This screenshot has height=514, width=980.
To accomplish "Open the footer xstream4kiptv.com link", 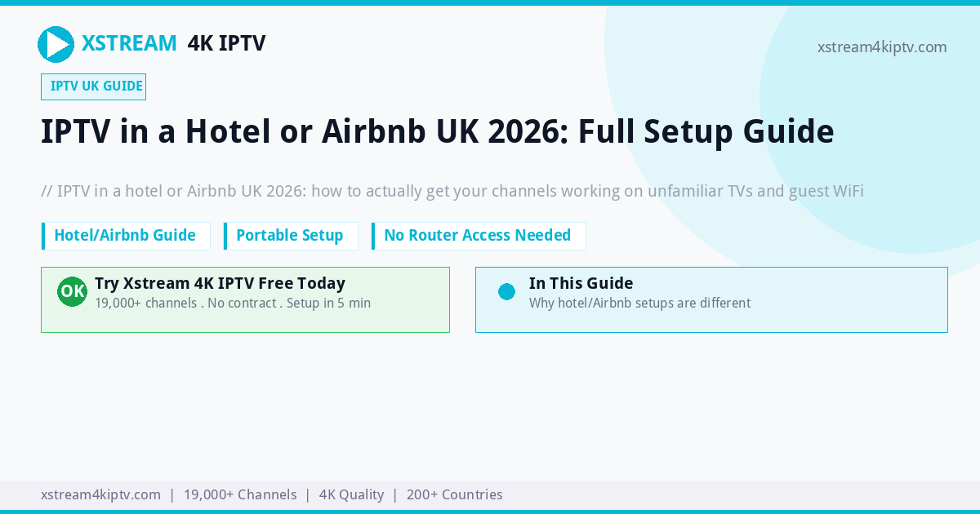I will (100, 494).
